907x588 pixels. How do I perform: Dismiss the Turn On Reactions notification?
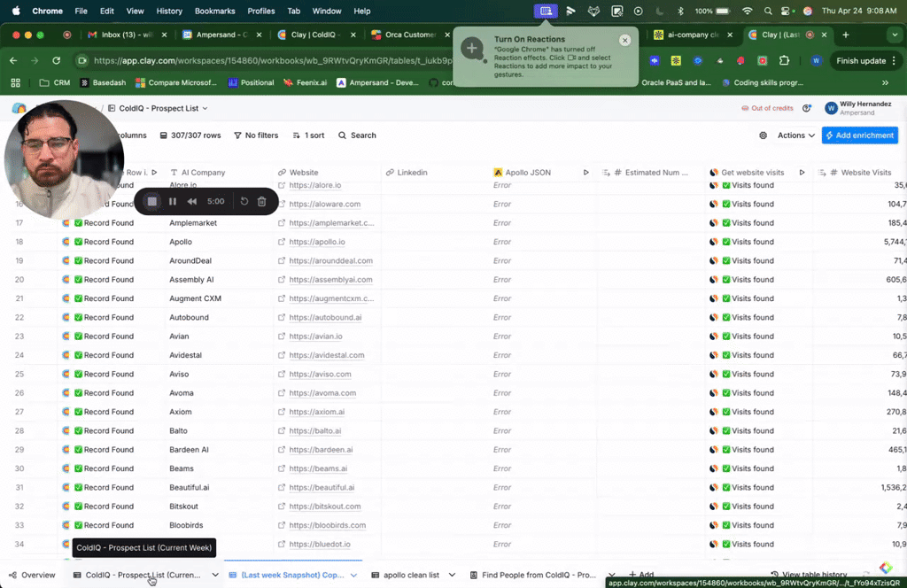[x=624, y=41]
